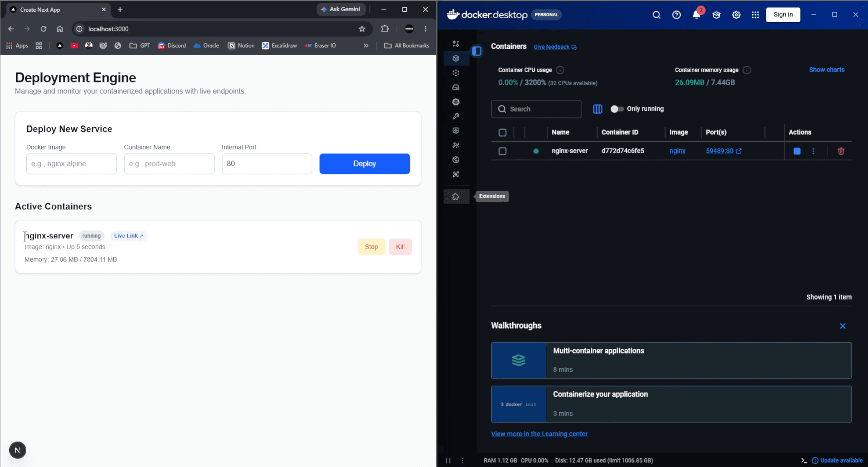
Task: Open Multi-container applications walkthrough
Action: (671, 360)
